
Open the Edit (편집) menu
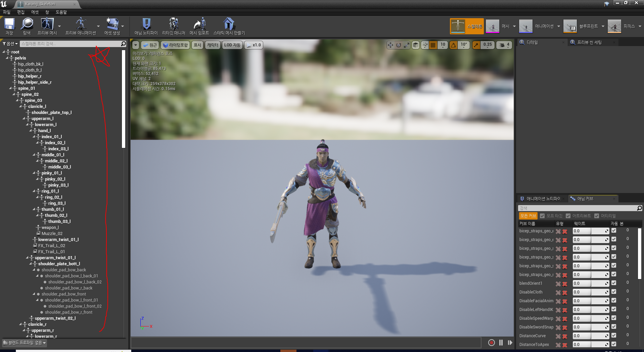click(21, 12)
